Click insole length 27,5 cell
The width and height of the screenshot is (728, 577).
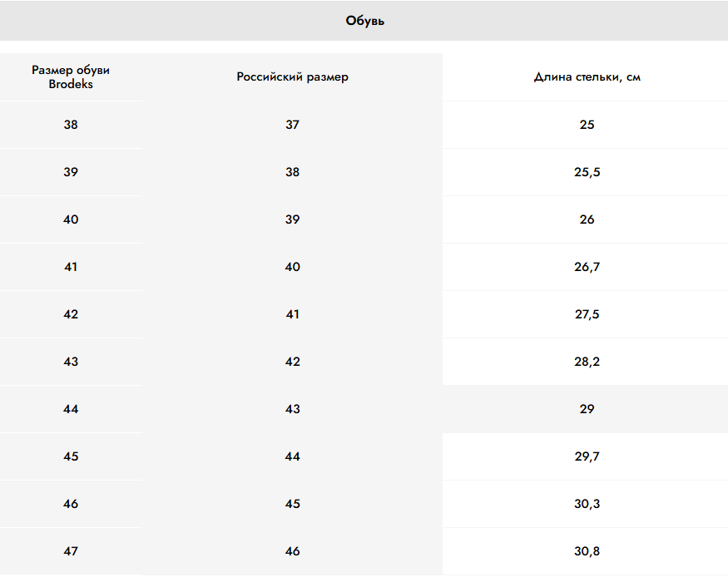point(587,314)
